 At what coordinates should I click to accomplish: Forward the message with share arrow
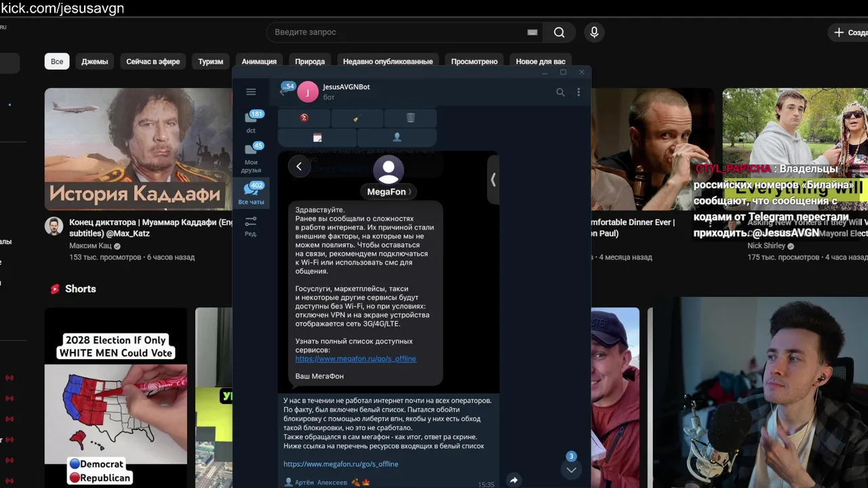tap(514, 480)
